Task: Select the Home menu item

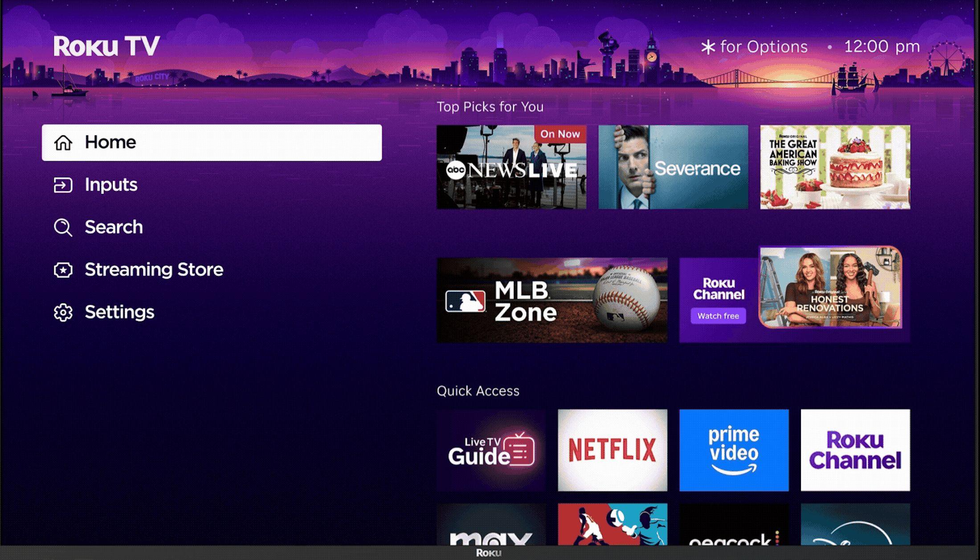Action: pos(212,142)
